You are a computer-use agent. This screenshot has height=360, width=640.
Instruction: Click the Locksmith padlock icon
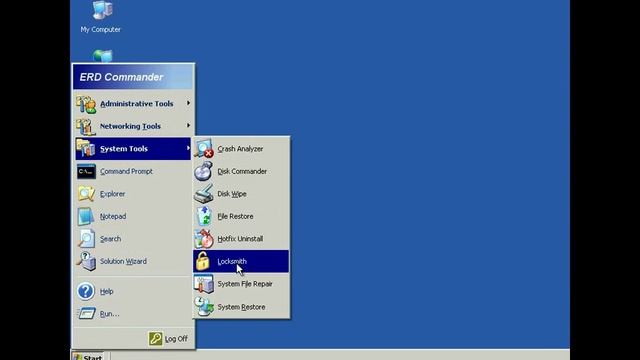tap(202, 261)
